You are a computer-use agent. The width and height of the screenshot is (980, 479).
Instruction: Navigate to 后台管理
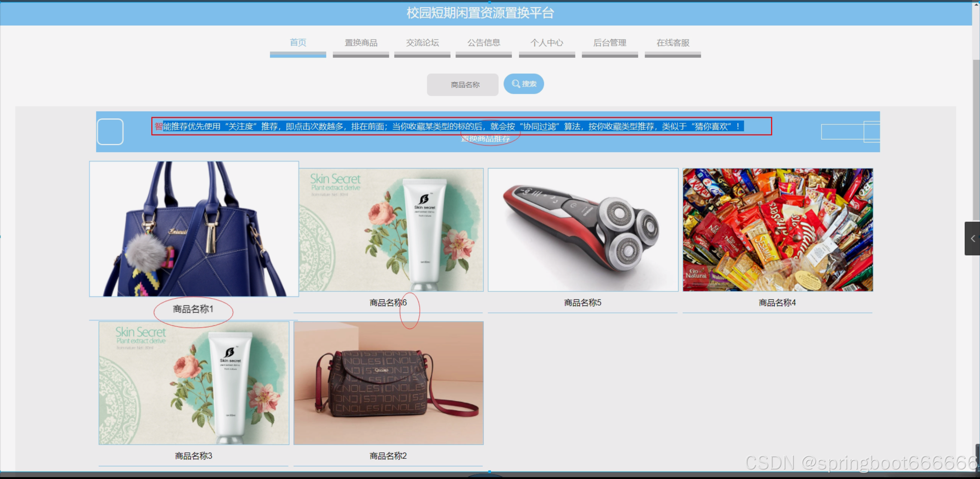pos(610,43)
